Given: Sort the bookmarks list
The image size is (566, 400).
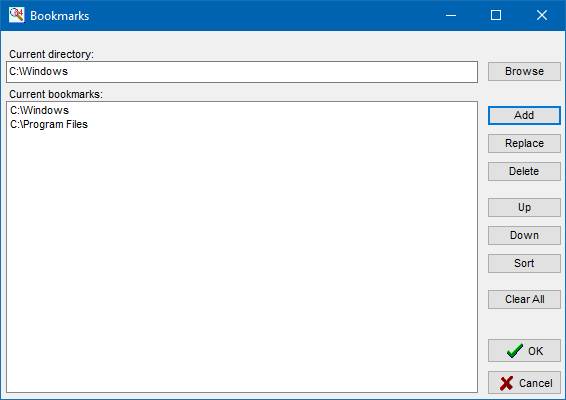Looking at the screenshot, I should 524,264.
